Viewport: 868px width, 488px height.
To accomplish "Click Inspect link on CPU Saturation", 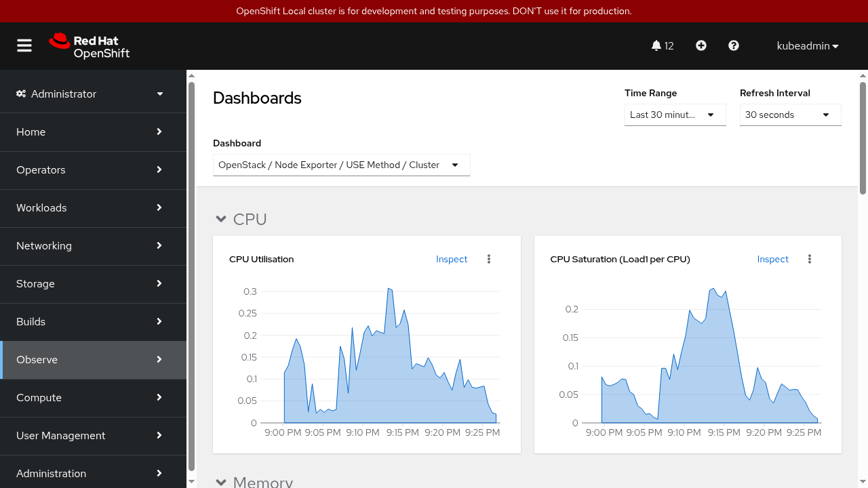I will (x=772, y=259).
